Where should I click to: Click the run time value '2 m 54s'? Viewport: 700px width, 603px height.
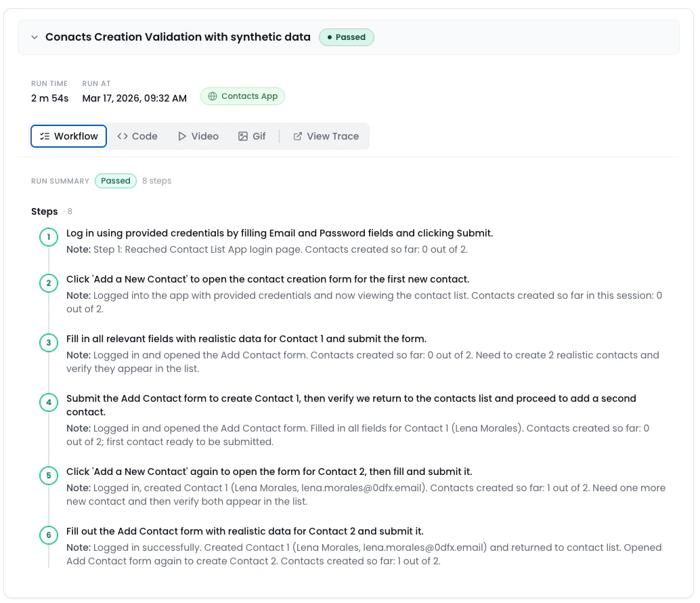click(49, 98)
